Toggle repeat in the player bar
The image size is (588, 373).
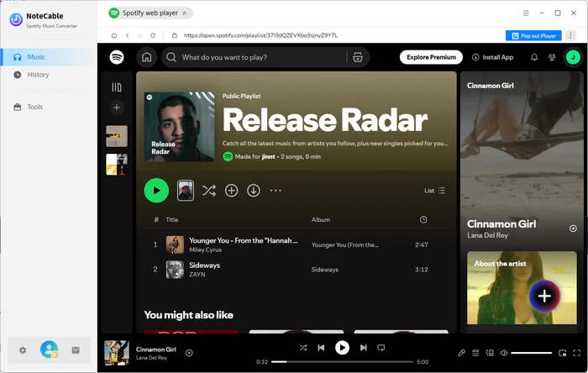(x=381, y=348)
